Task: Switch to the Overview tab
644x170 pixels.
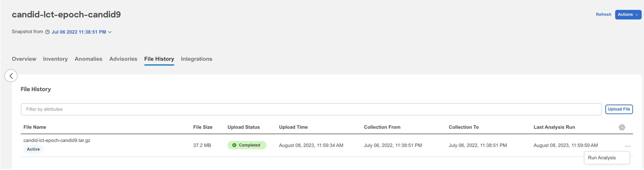Action: click(x=24, y=59)
